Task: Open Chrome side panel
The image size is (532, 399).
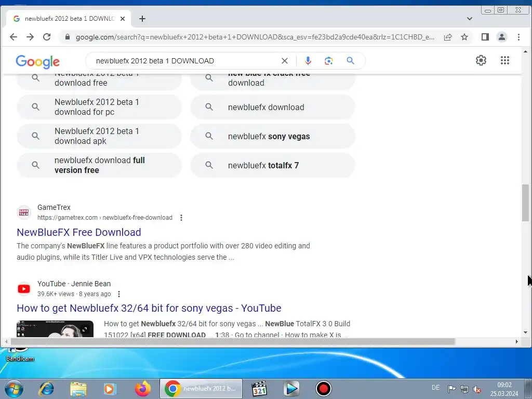Action: (x=485, y=37)
